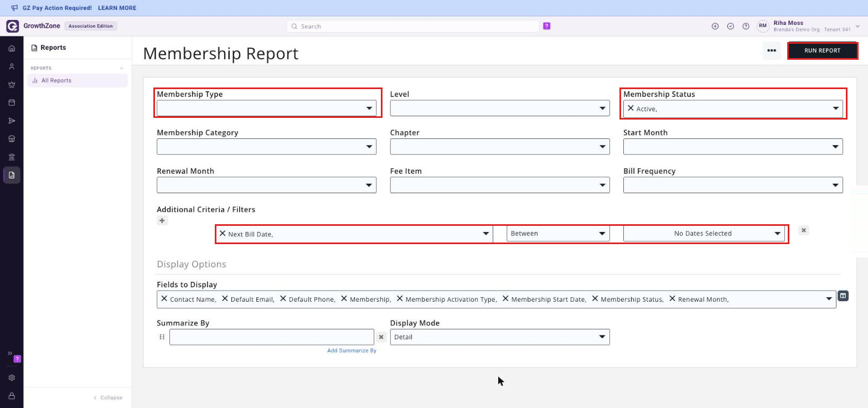Click the active reports document icon in sidebar
Viewport: 868px width, 408px height.
click(12, 175)
